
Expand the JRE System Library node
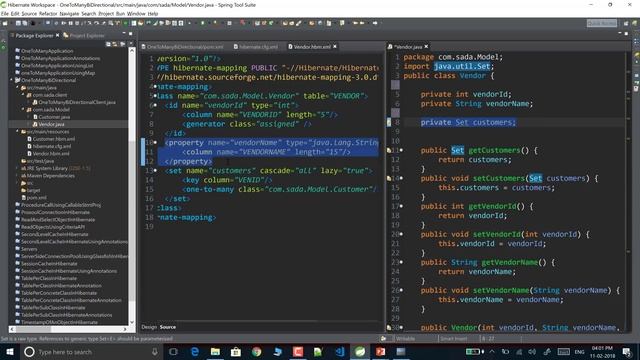tap(18, 168)
